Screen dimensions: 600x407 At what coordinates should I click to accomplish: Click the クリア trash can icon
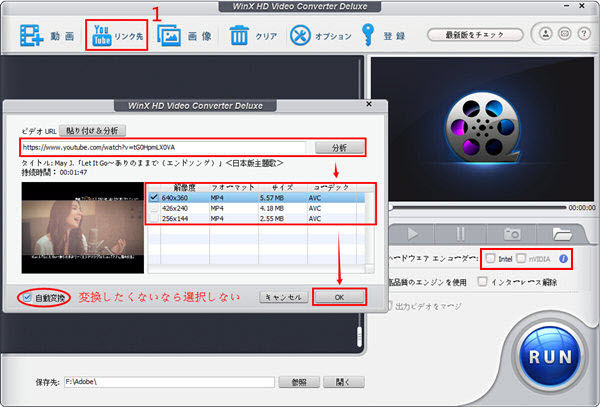click(x=239, y=35)
